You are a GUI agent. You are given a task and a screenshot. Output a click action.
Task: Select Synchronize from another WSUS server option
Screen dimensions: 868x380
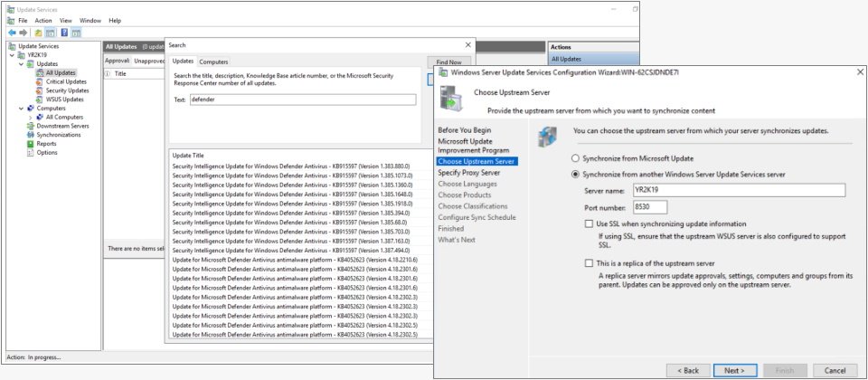(576, 175)
